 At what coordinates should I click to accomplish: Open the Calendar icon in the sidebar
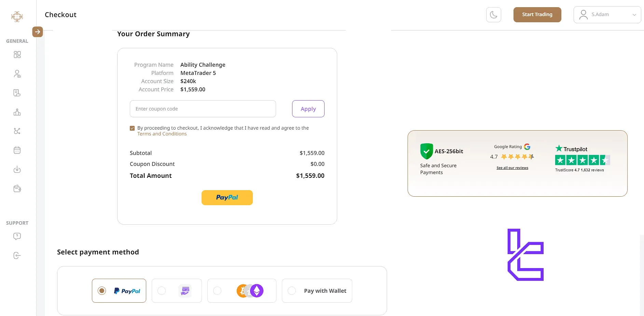[17, 150]
